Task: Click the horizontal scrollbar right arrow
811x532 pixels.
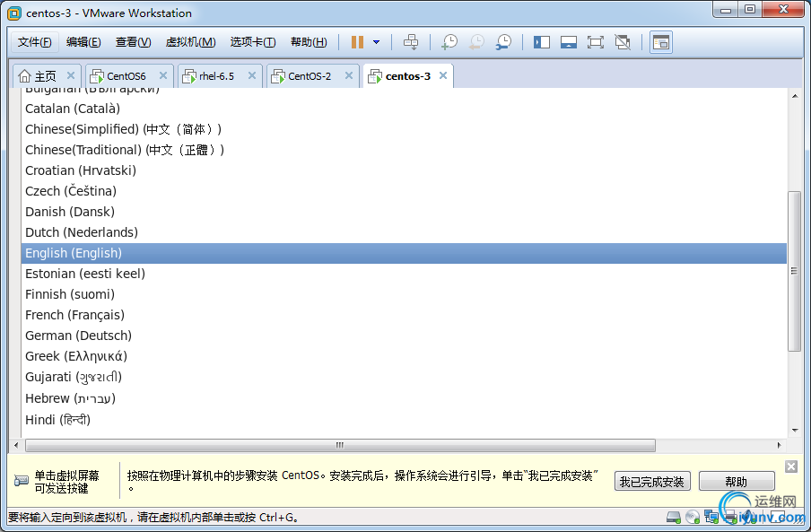Action: 779,445
